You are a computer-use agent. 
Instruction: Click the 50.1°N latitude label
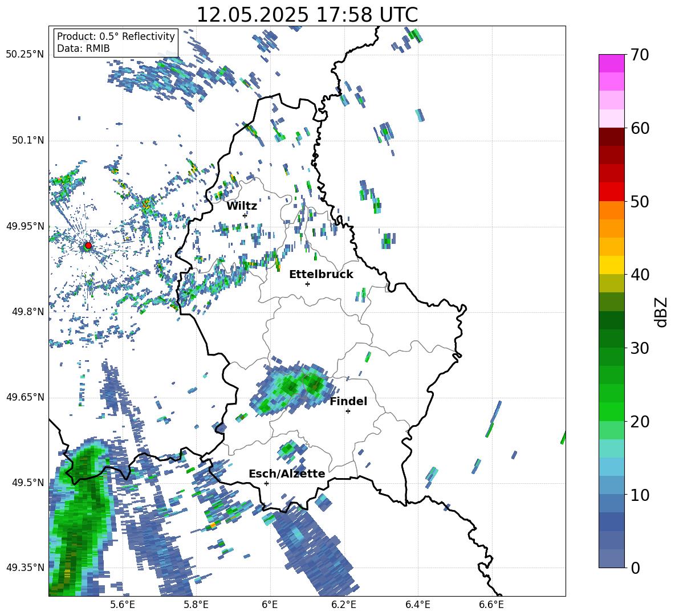tap(28, 140)
